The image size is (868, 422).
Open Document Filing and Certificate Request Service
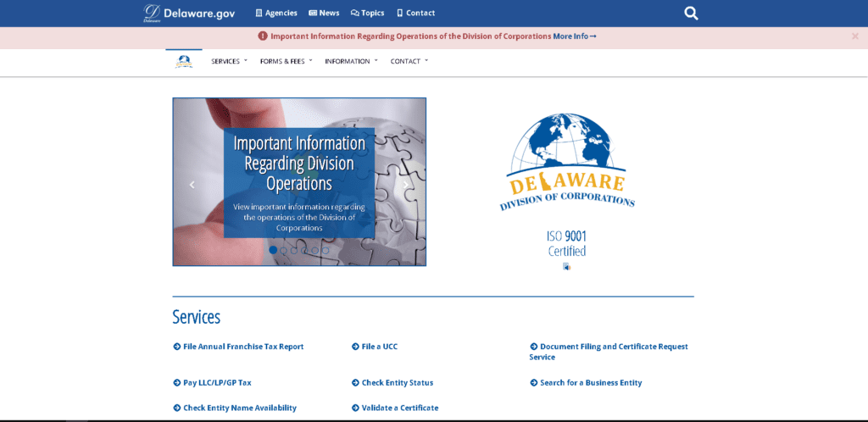click(x=609, y=352)
